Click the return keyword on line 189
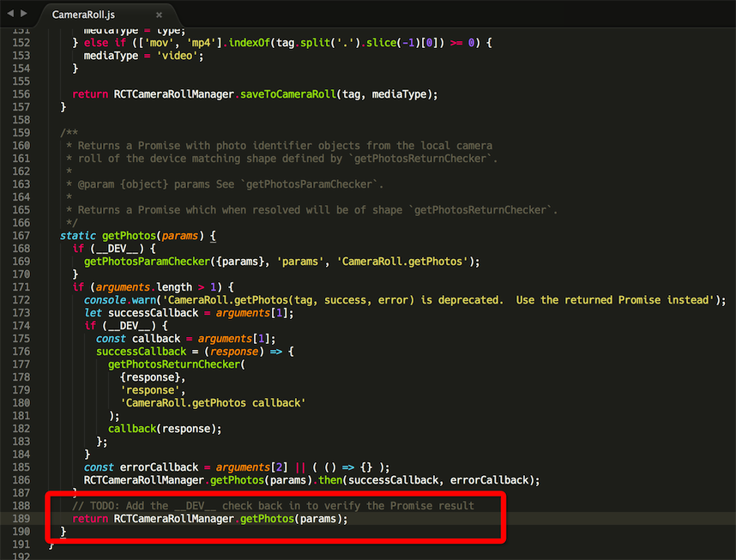This screenshot has height=560, width=736. pyautogui.click(x=90, y=519)
